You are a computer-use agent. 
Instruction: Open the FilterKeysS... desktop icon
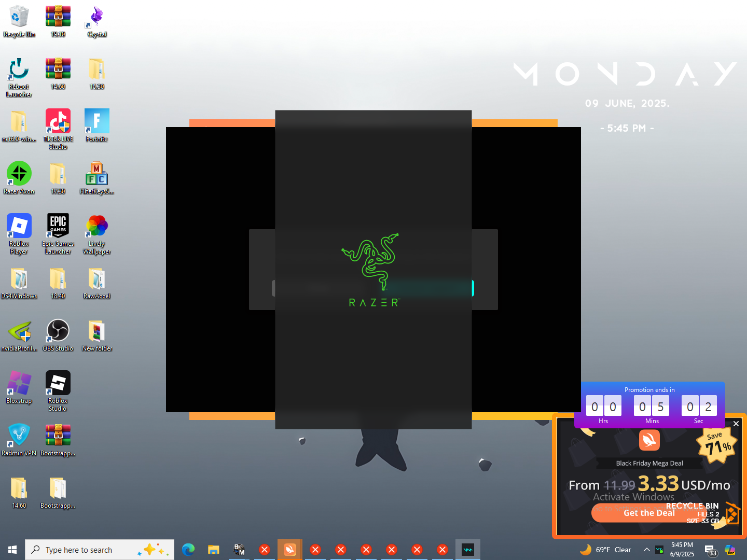(97, 179)
